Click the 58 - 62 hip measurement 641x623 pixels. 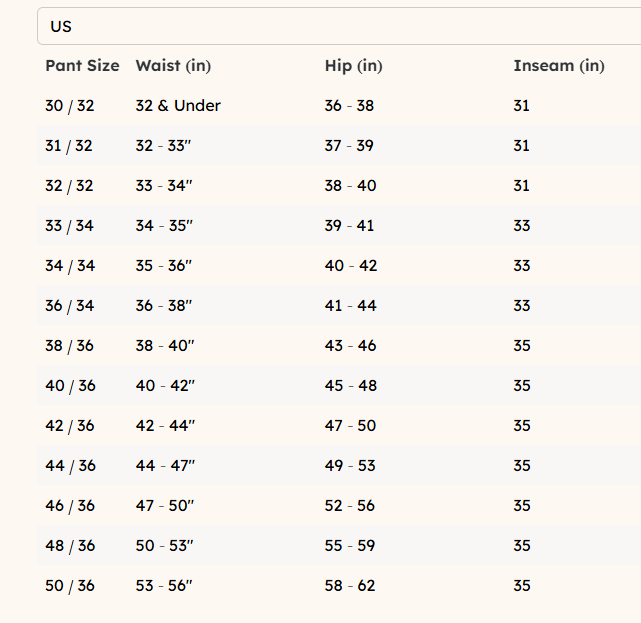(x=350, y=586)
